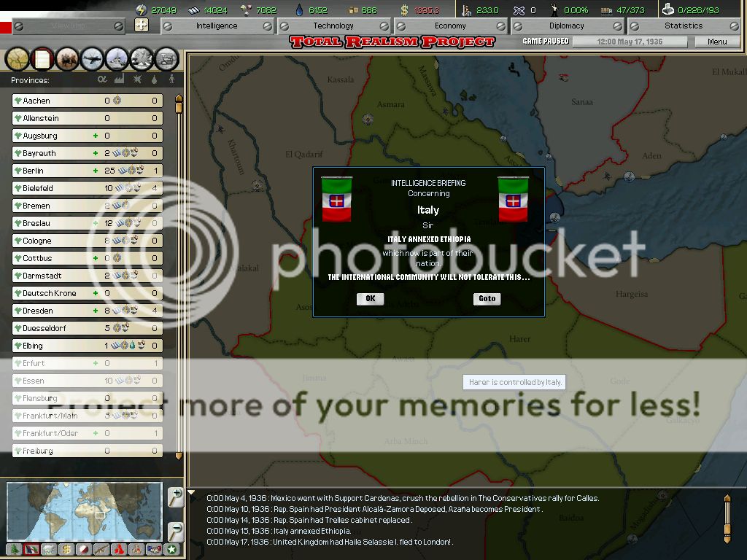The width and height of the screenshot is (747, 560).
Task: Select the terrain map mode tree icon
Action: click(15, 549)
